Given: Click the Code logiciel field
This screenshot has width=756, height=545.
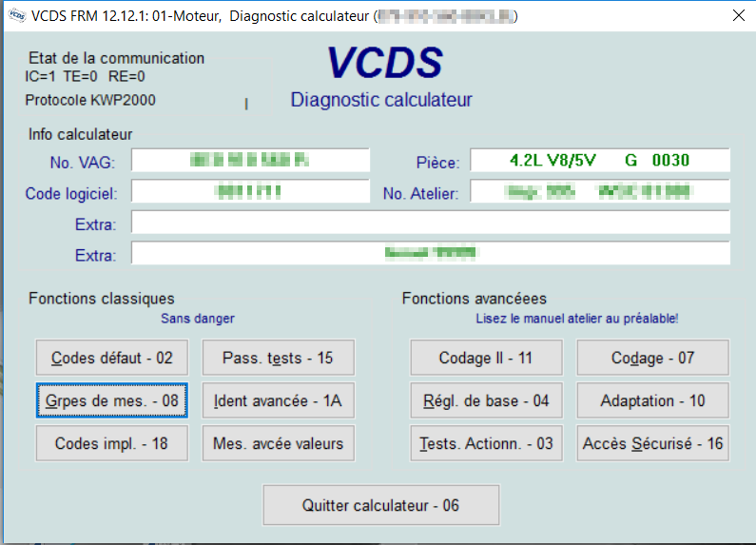Looking at the screenshot, I should click(251, 191).
